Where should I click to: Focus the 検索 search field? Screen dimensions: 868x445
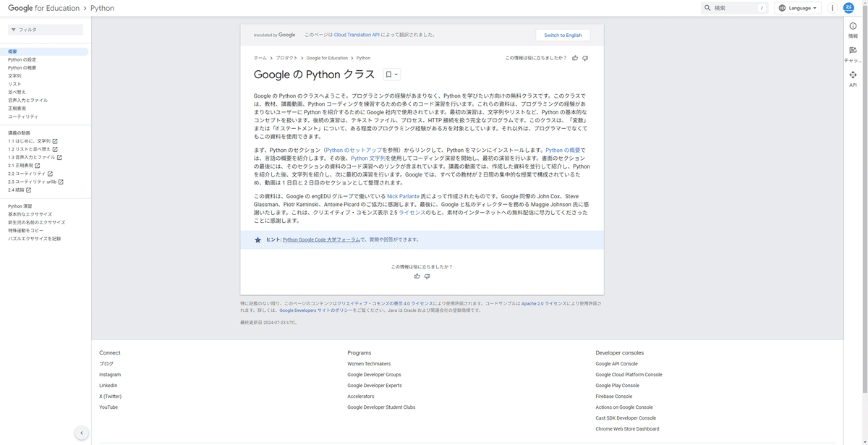click(734, 8)
